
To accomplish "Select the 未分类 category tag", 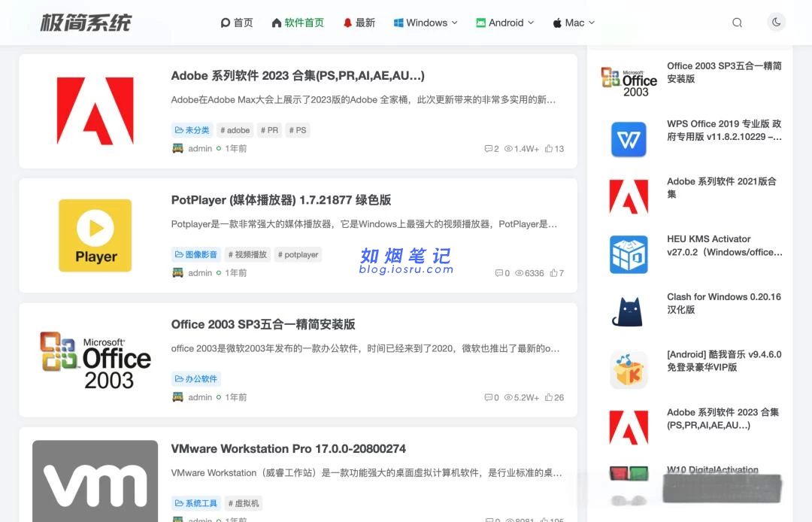I will click(192, 130).
